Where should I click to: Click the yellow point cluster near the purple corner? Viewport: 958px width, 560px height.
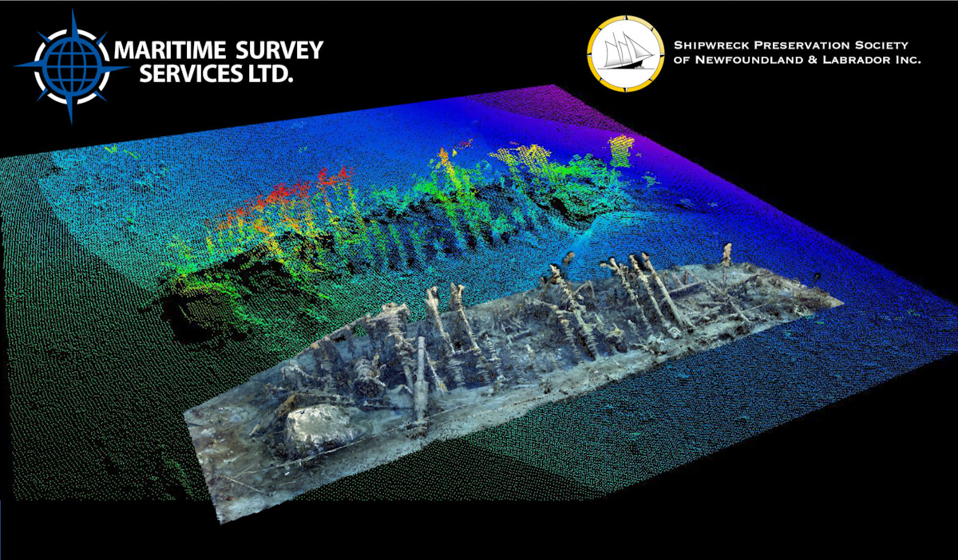point(621,147)
